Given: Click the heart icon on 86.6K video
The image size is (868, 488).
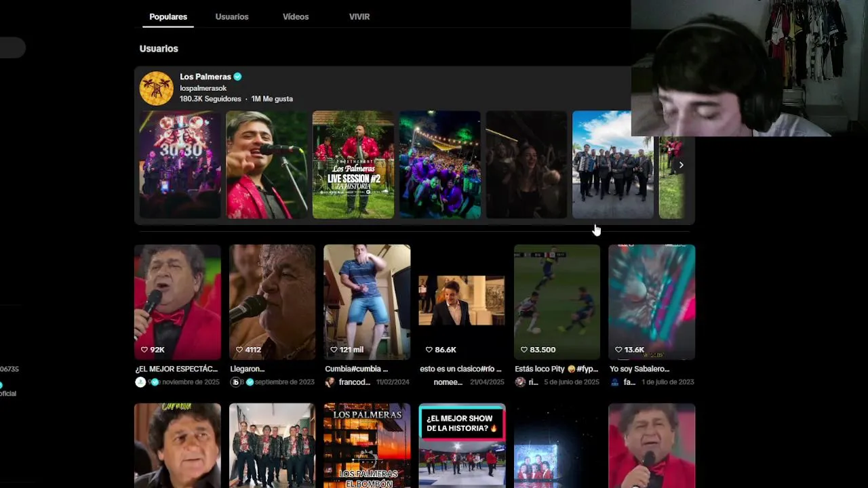Looking at the screenshot, I should point(429,350).
